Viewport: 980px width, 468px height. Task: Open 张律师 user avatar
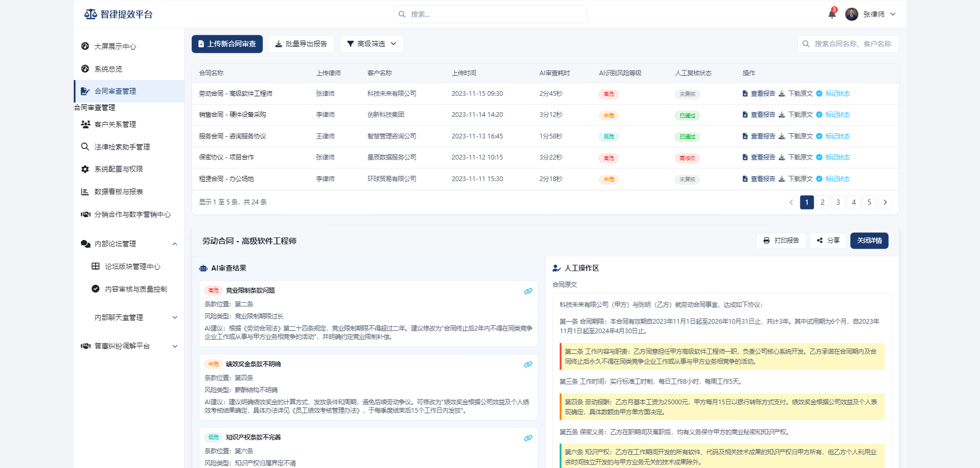point(851,14)
